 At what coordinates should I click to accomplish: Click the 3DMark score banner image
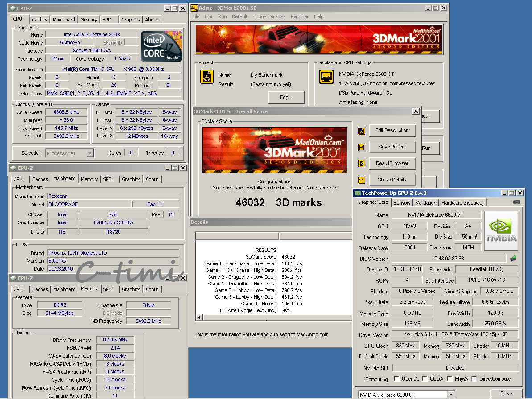pos(275,150)
